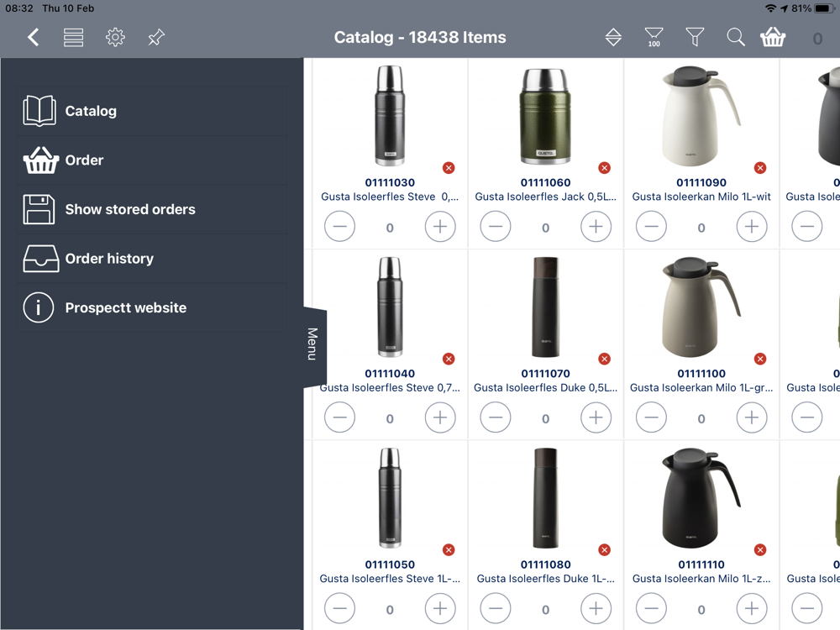Tap the location arrow in status bar
This screenshot has width=840, height=630.
tap(785, 8)
